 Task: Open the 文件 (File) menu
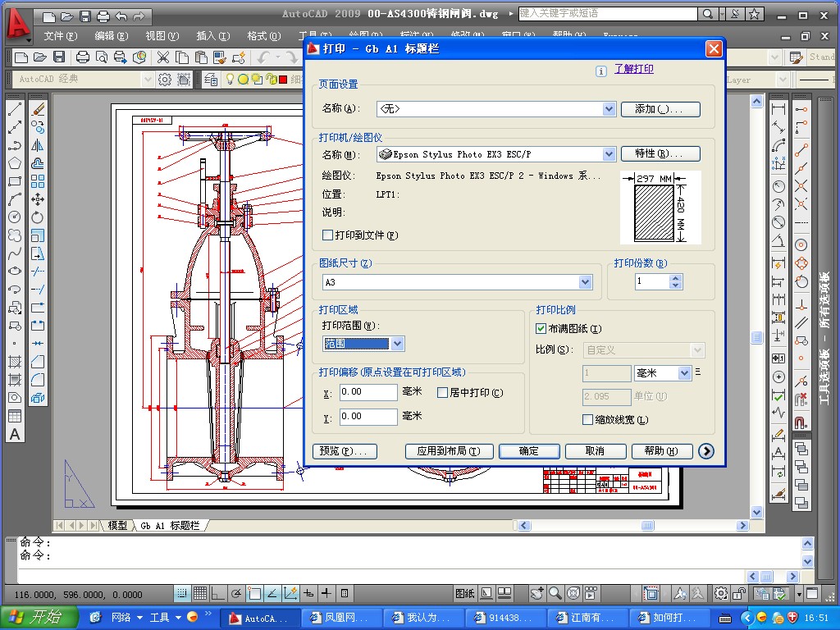tap(60, 36)
